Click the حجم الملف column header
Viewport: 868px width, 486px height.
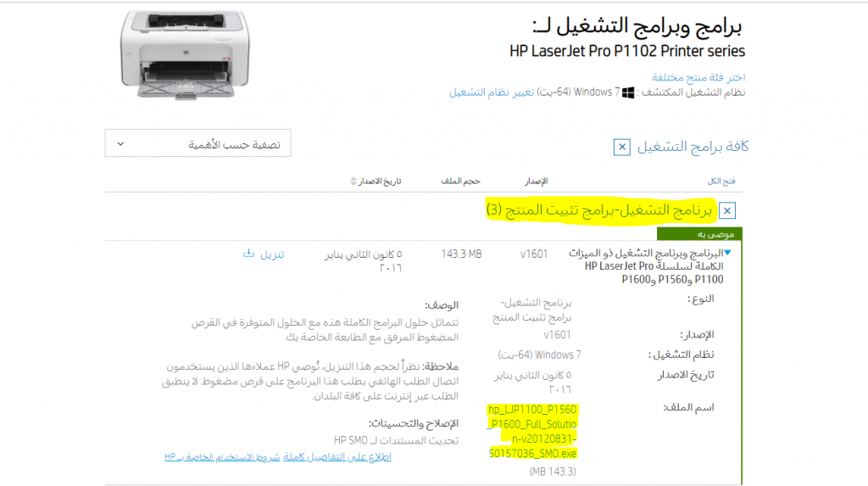(x=460, y=182)
